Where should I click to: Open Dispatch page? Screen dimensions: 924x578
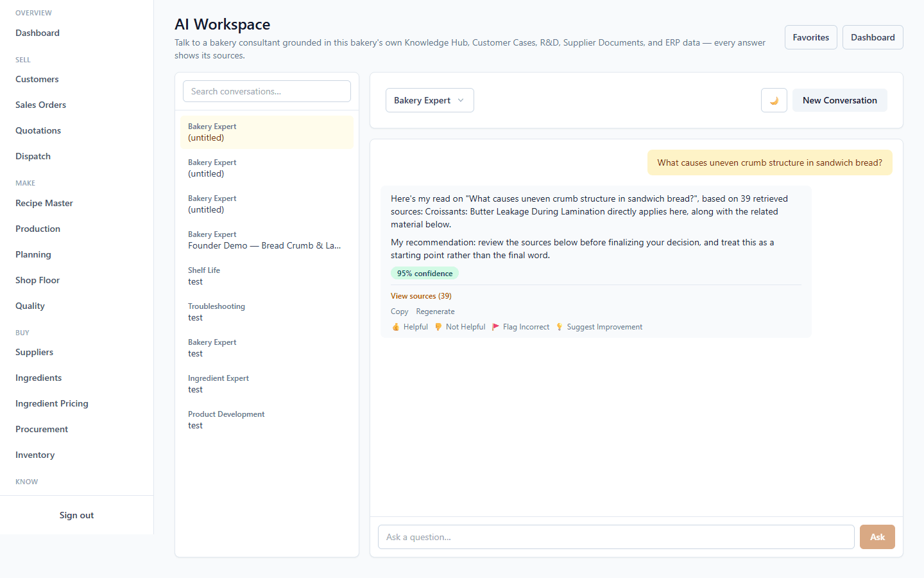tap(33, 156)
